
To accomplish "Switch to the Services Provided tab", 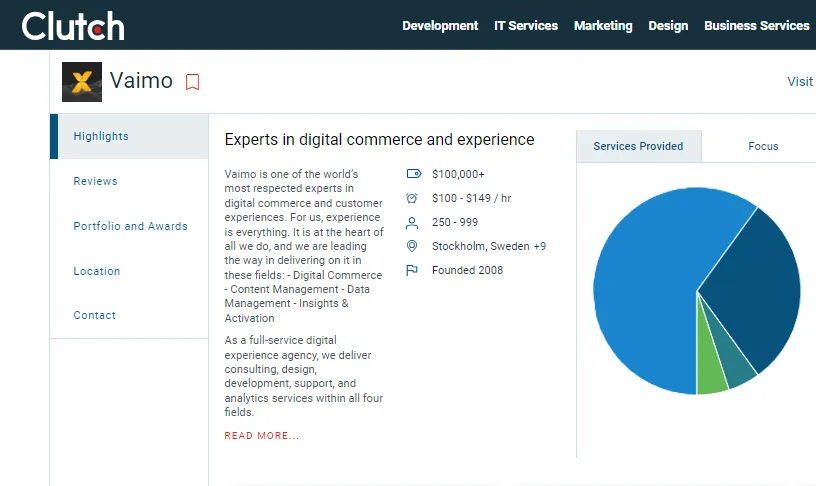I will pyautogui.click(x=639, y=146).
